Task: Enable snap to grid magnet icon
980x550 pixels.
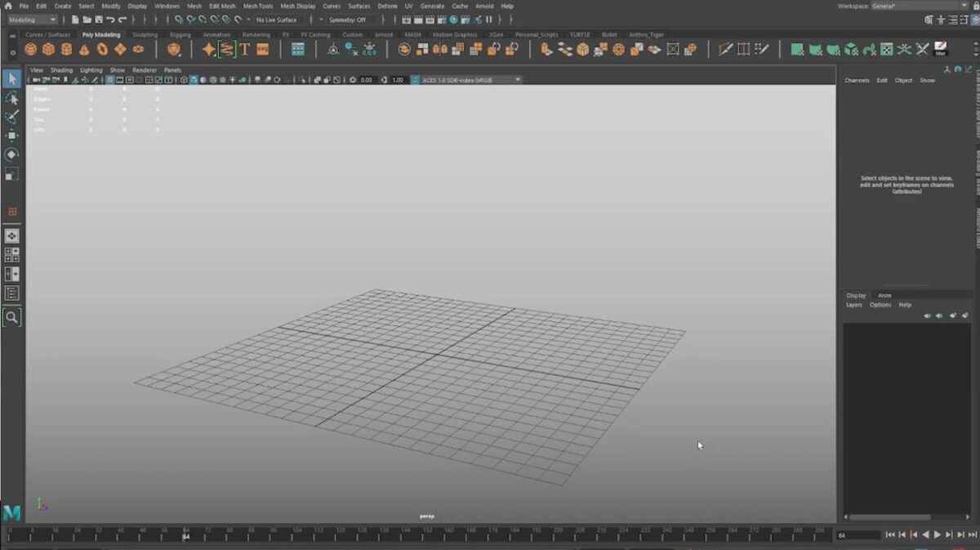Action: click(178, 19)
